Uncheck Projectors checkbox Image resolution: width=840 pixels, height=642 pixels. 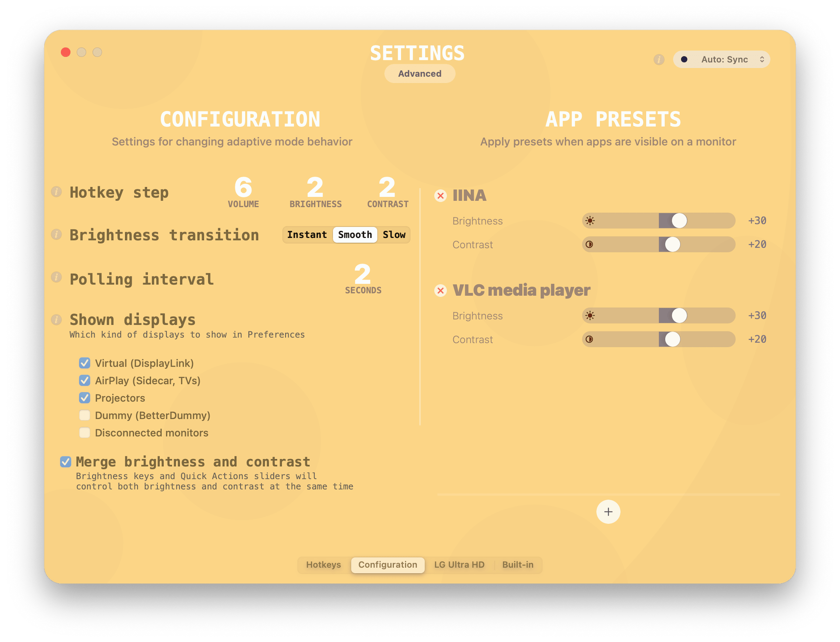(84, 398)
